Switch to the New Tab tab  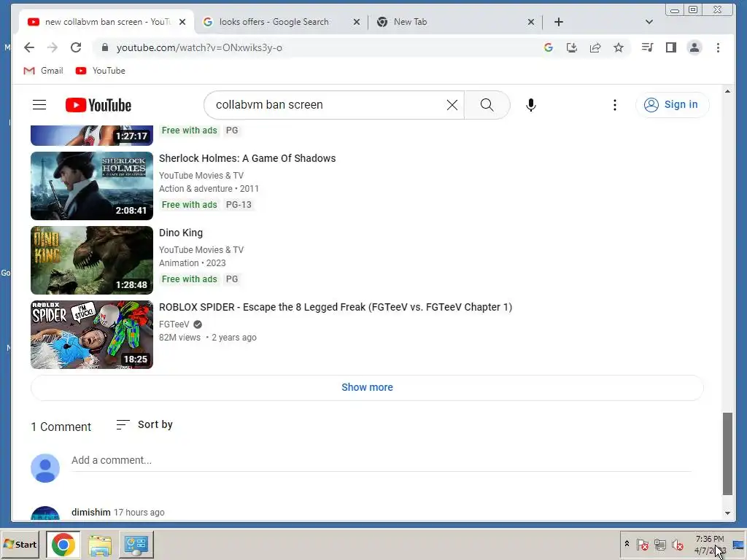454,22
